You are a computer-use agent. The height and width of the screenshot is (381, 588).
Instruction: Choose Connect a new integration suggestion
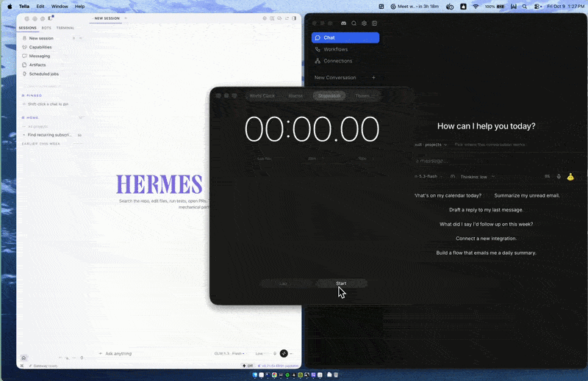click(x=486, y=239)
